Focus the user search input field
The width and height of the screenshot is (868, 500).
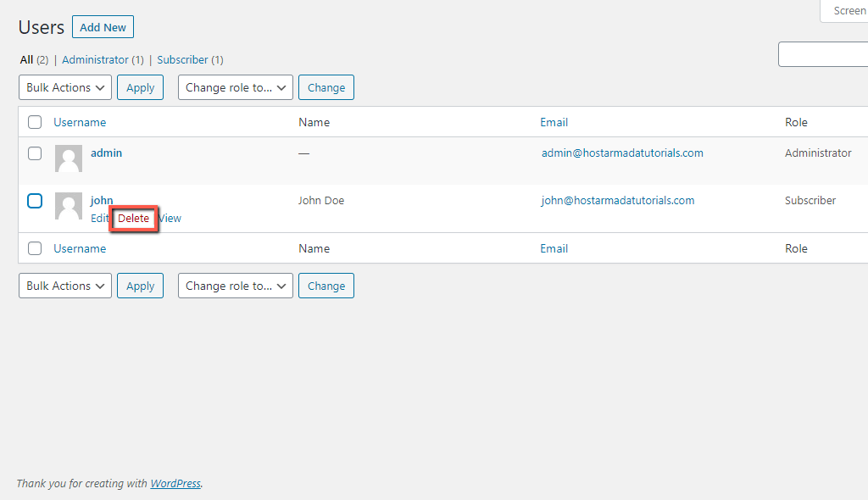point(823,54)
